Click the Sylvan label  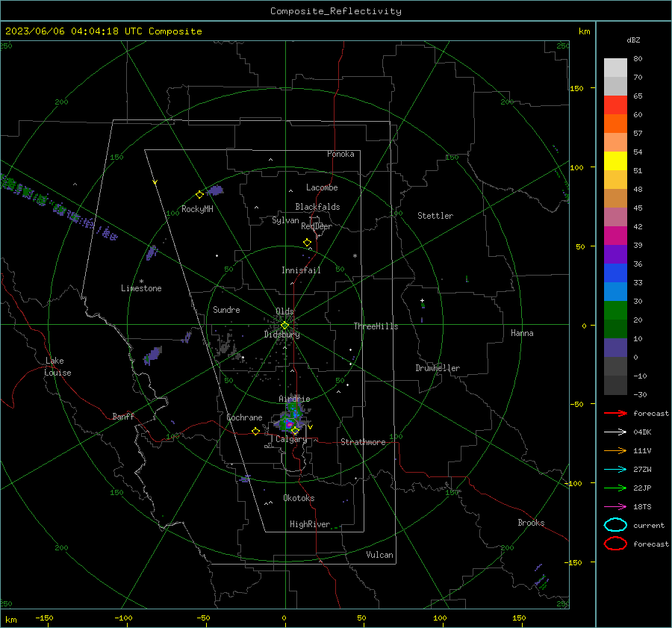point(285,220)
